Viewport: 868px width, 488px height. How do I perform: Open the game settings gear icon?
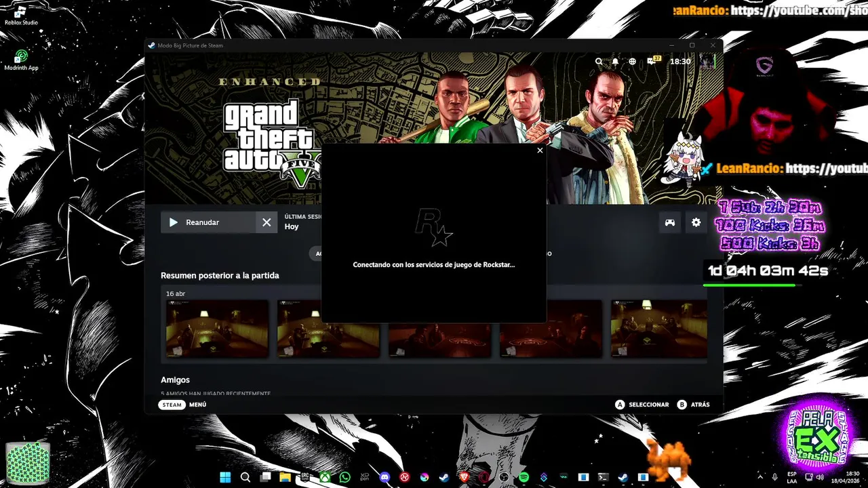click(x=696, y=222)
